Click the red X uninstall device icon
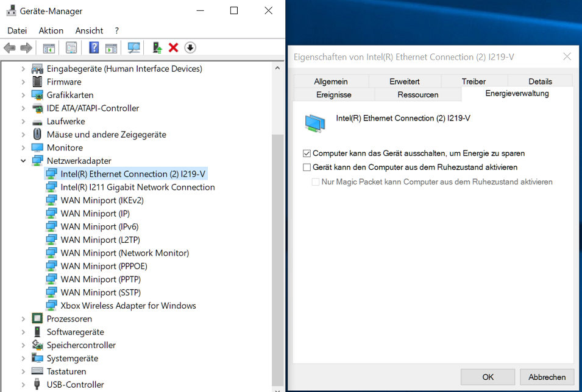 point(173,48)
